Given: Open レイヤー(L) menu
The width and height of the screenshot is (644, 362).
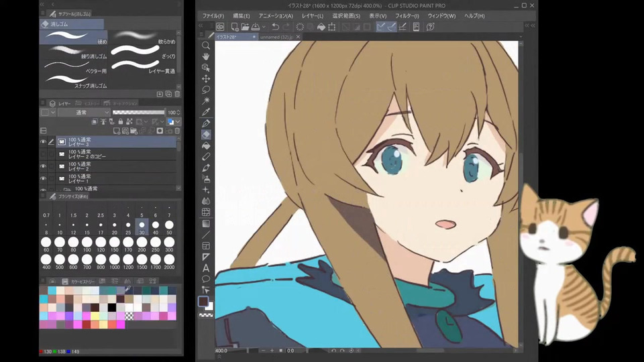Looking at the screenshot, I should (x=313, y=16).
